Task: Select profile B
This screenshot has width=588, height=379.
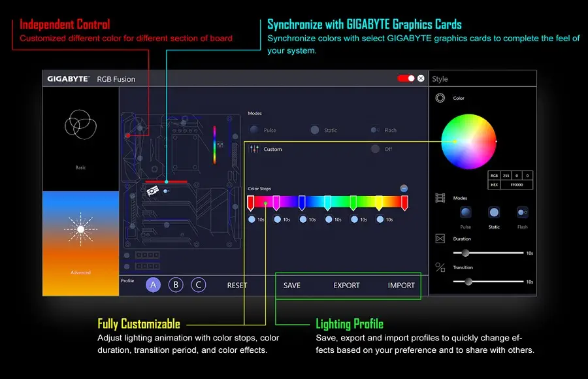Action: (x=176, y=285)
